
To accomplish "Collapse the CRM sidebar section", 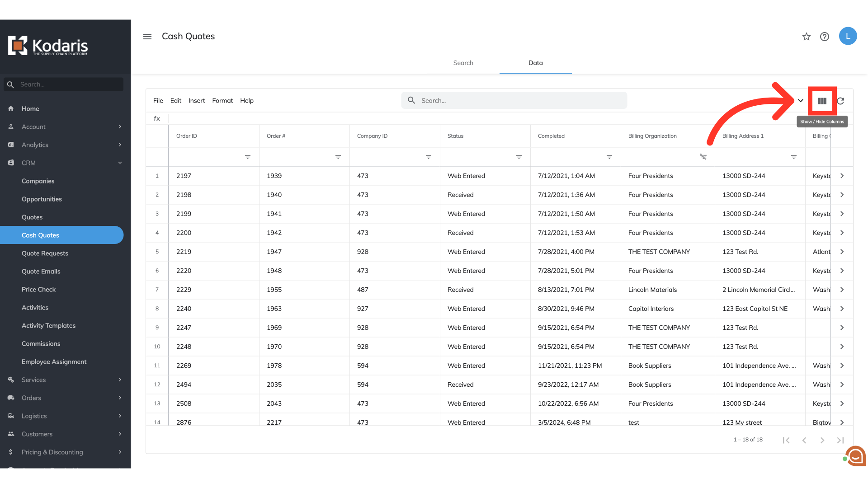I will pyautogui.click(x=120, y=163).
